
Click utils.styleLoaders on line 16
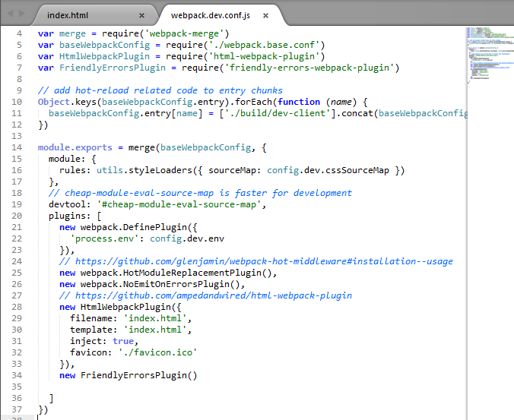144,170
